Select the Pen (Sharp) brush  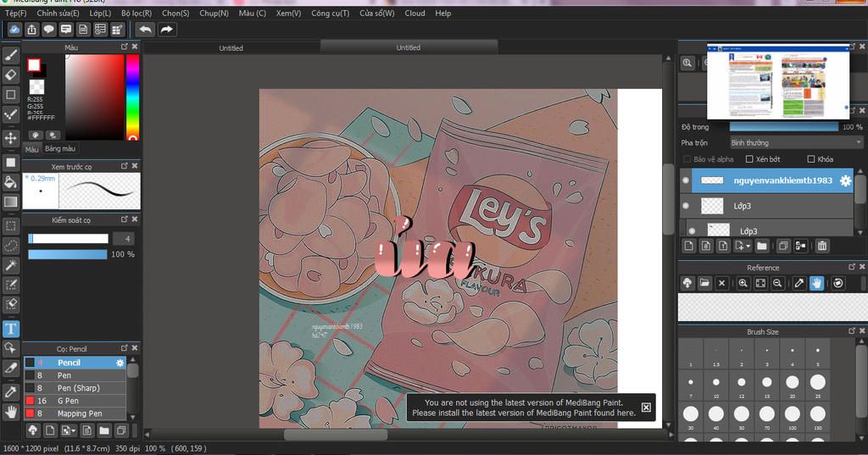[75, 387]
